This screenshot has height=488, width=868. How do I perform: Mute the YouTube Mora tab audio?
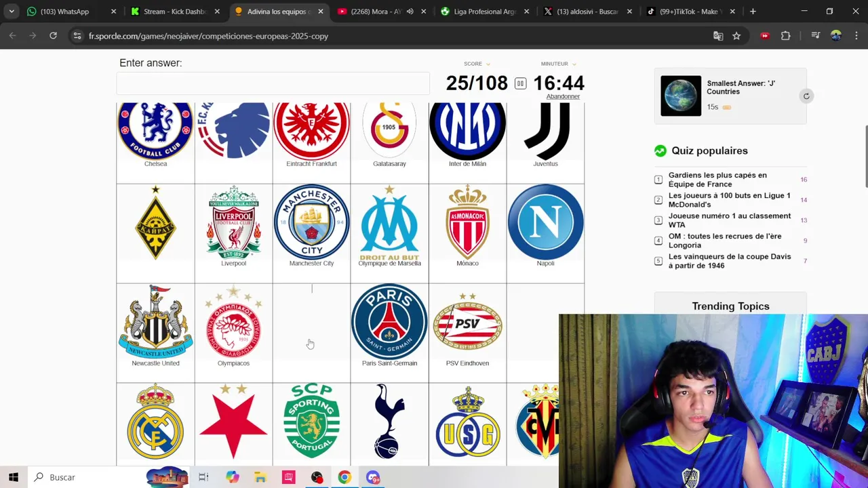[410, 12]
